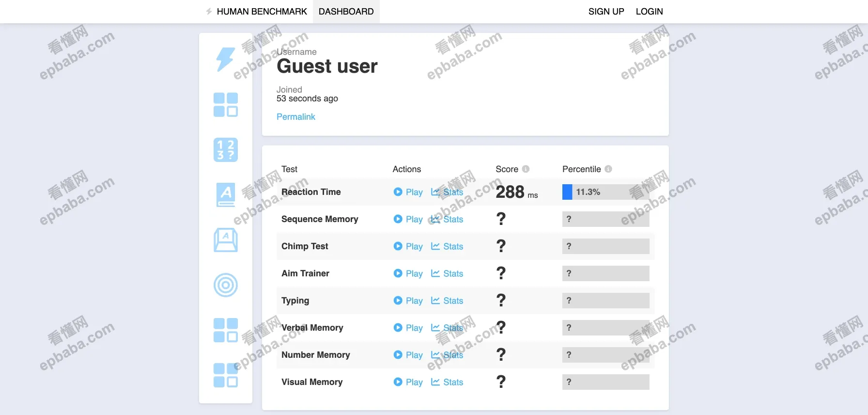Click the 'Actions' column header

point(407,169)
